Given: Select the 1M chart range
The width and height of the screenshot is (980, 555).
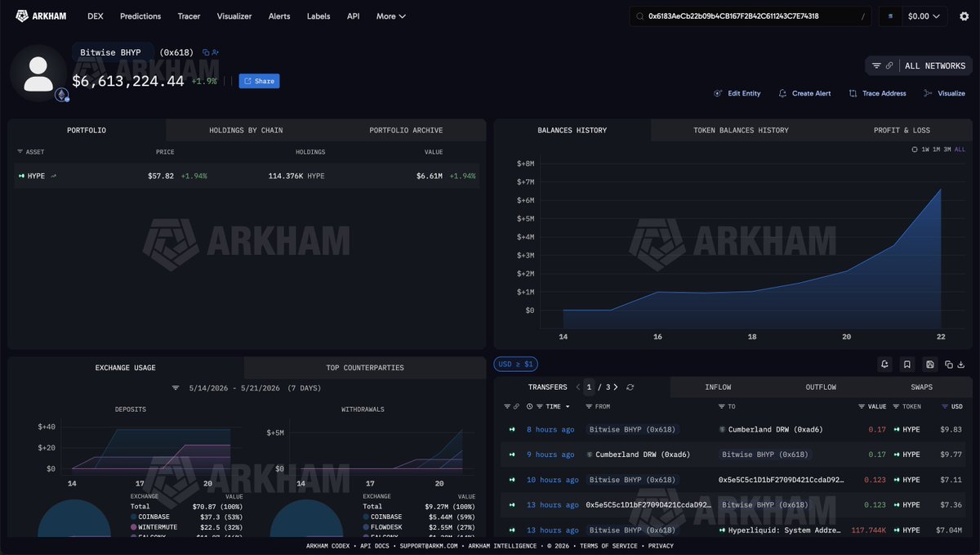Looking at the screenshot, I should click(x=937, y=150).
